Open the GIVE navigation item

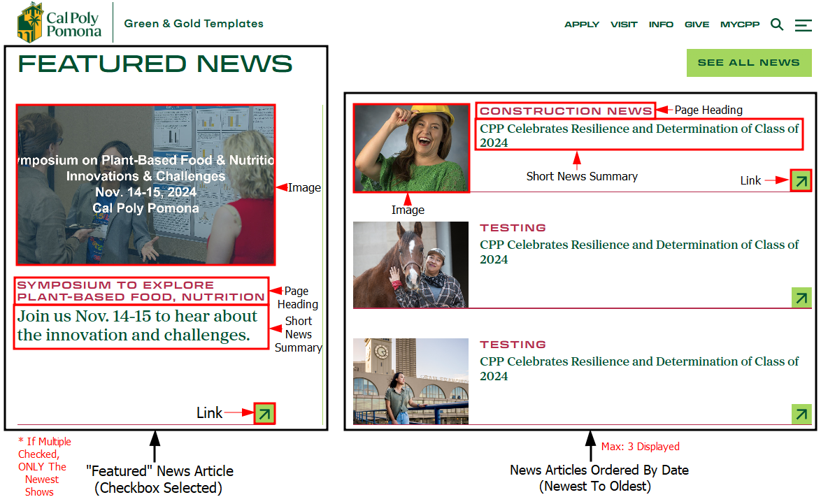click(697, 24)
